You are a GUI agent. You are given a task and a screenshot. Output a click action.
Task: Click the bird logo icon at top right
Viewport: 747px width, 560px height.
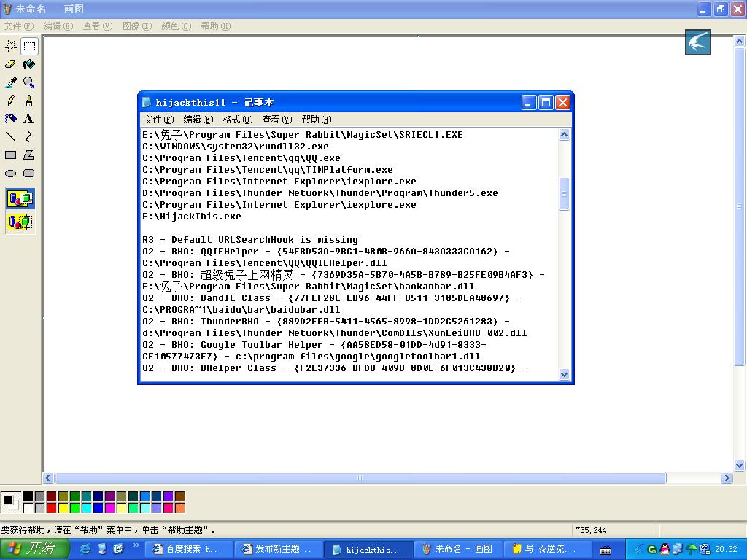(698, 42)
